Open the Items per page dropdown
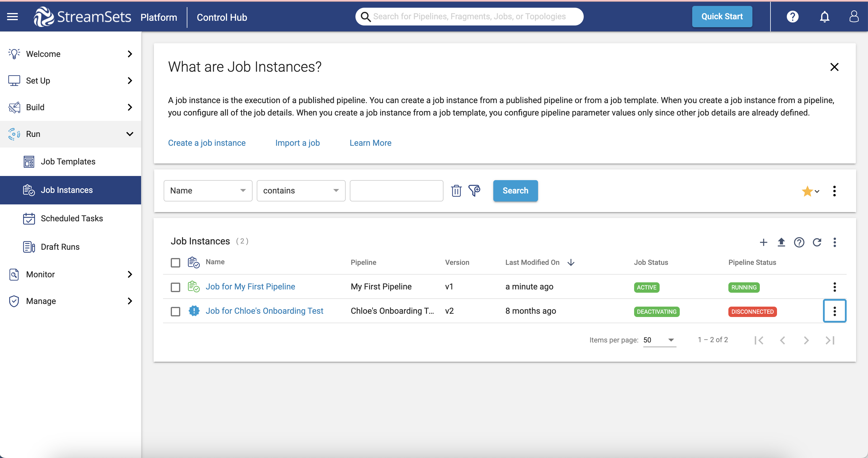 point(659,340)
